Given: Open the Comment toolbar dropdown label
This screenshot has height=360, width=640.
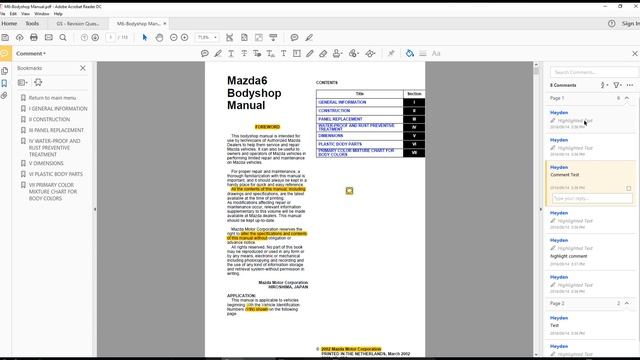Looking at the screenshot, I should (31, 53).
